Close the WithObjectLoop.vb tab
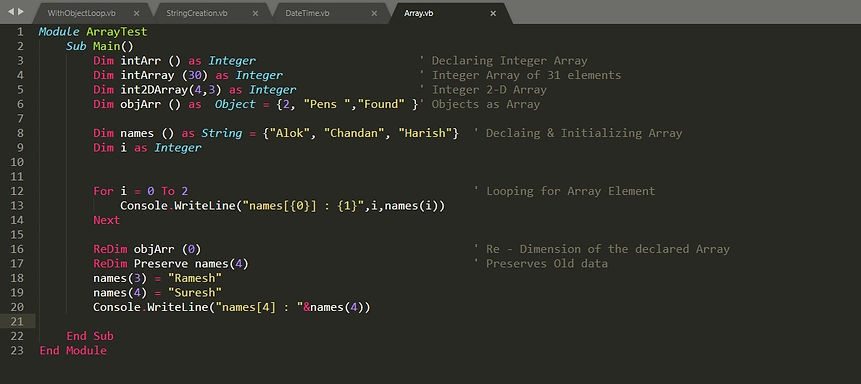 click(136, 13)
